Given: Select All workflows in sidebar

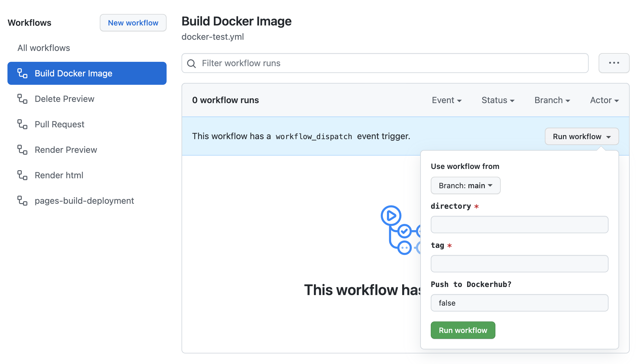Looking at the screenshot, I should tap(44, 48).
